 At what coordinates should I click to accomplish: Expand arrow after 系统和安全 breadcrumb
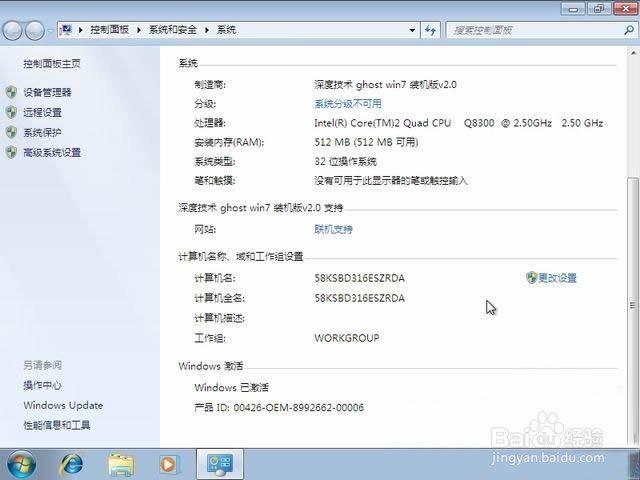click(x=207, y=30)
